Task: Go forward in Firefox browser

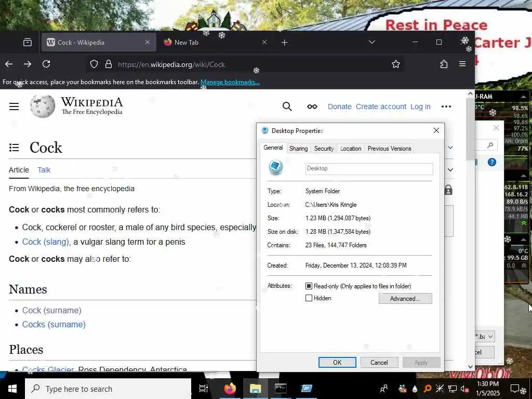Action: 28,64
